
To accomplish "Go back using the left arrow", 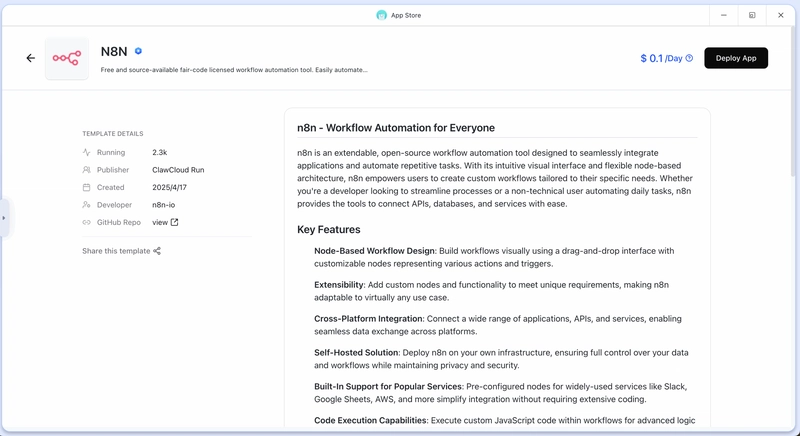I will [x=31, y=58].
